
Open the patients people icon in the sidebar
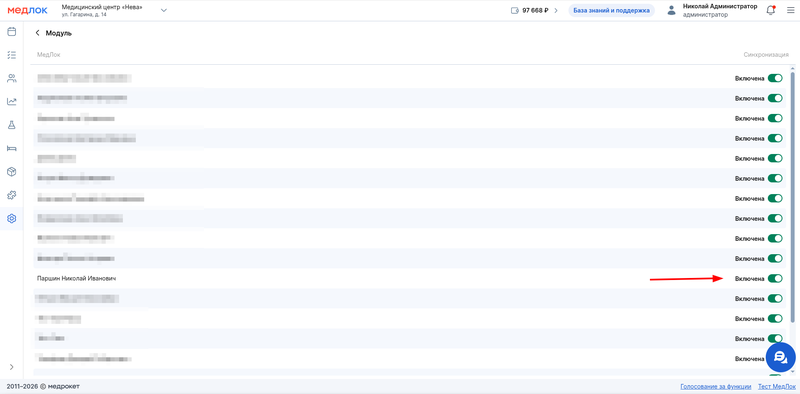(11, 79)
